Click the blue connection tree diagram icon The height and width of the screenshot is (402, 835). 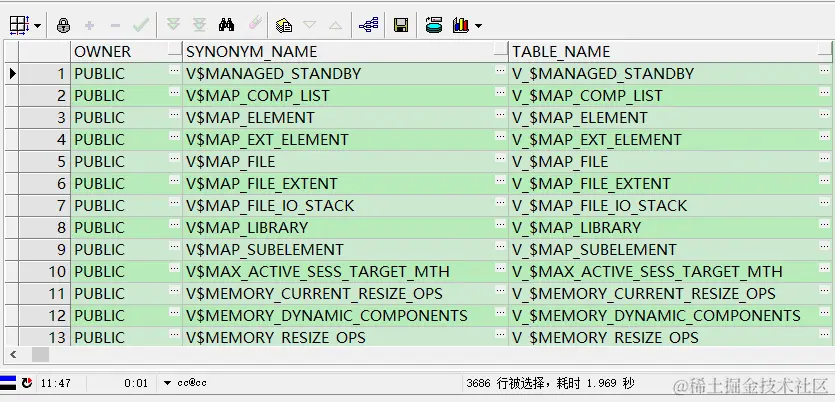pos(369,24)
